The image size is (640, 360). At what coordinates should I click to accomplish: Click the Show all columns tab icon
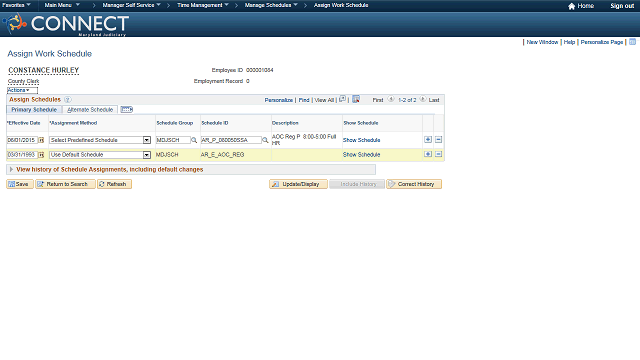click(x=127, y=109)
